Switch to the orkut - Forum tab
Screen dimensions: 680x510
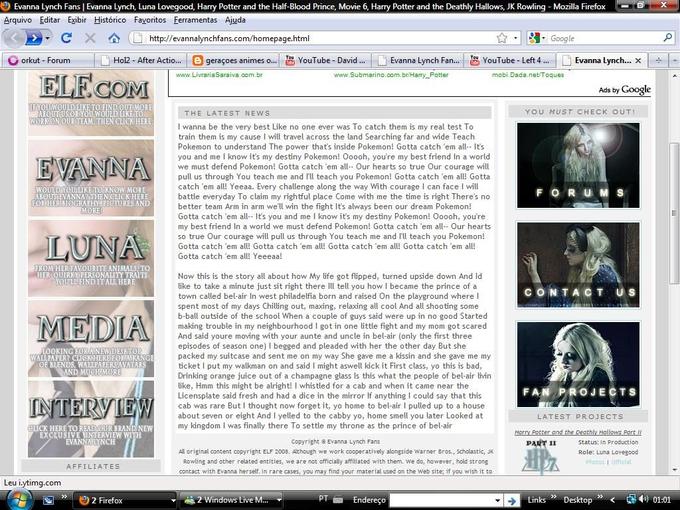coord(48,60)
